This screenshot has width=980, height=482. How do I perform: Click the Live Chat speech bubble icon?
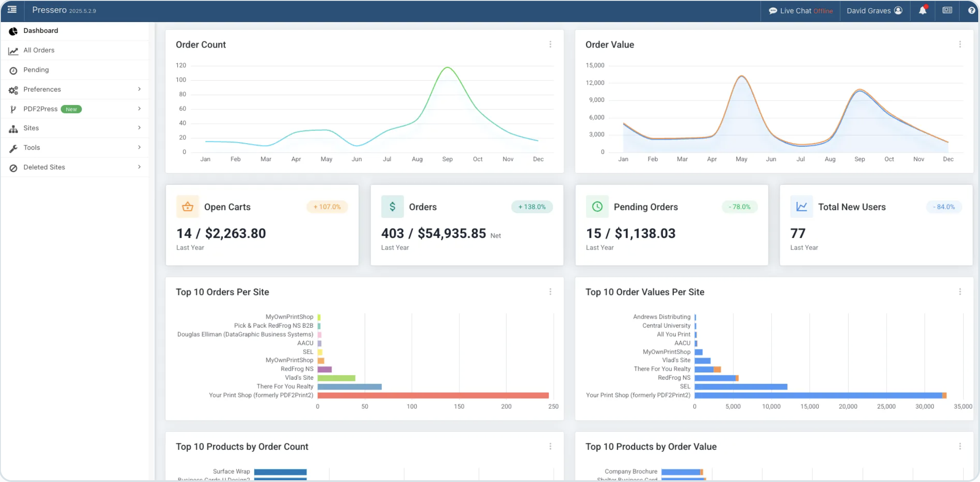pyautogui.click(x=773, y=11)
